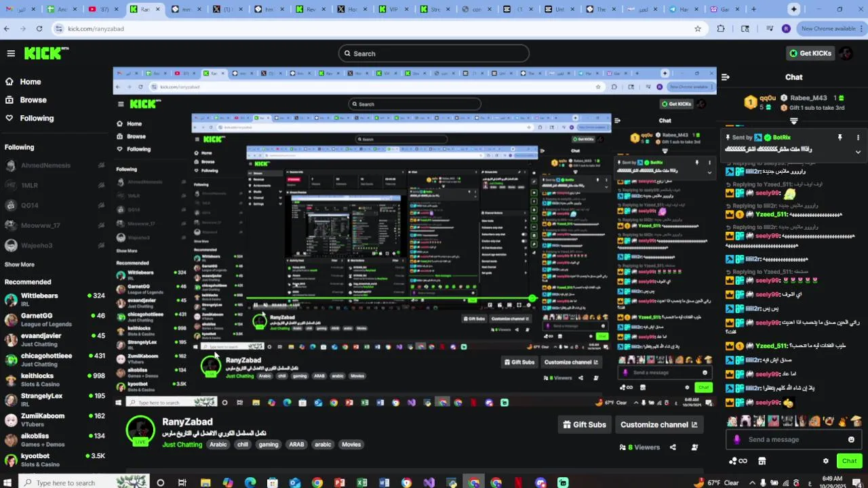The width and height of the screenshot is (868, 488).
Task: Open the Customize channel link
Action: (x=658, y=425)
